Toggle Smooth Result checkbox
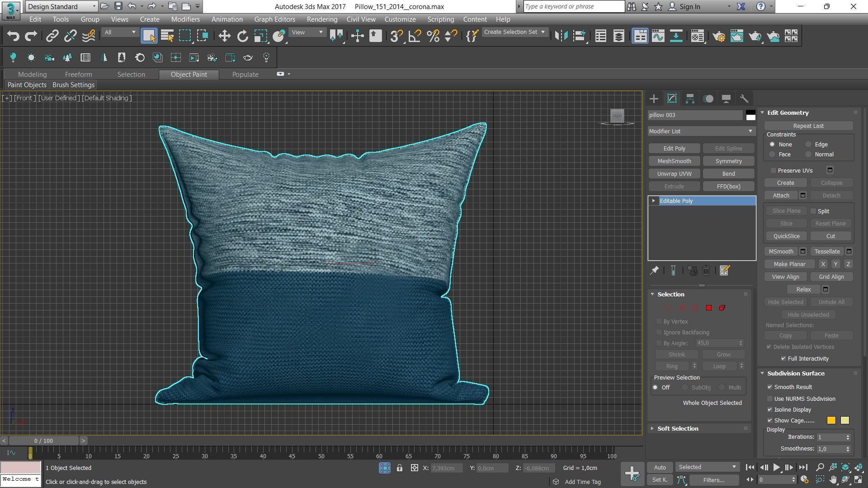Screen dimensions: 868x488 770,387
